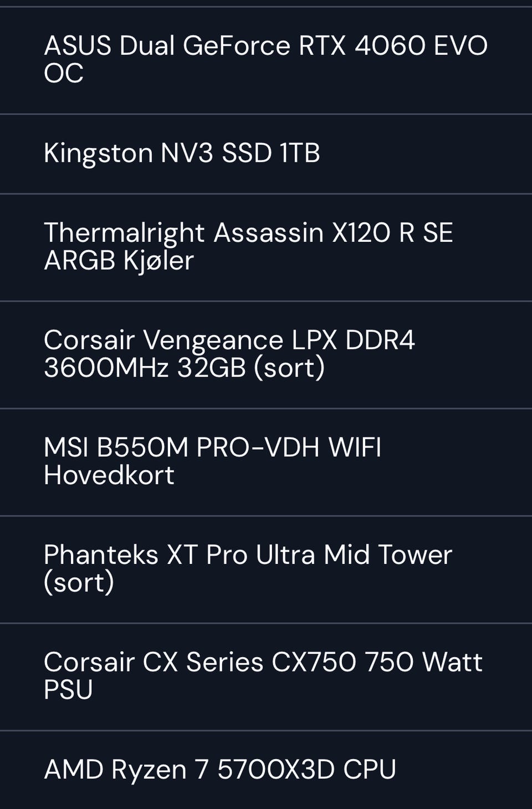Click '(sort)' beneath Phanteks XT Pro
532x809 pixels.
pos(79,583)
